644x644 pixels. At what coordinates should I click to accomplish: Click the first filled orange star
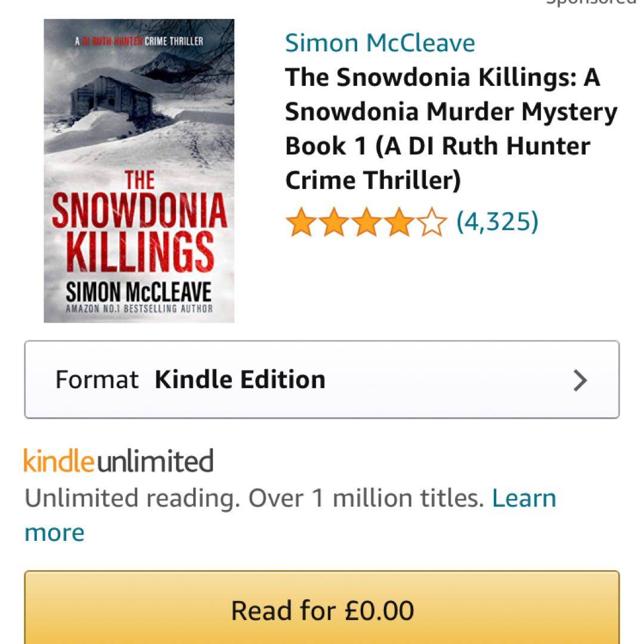301,222
